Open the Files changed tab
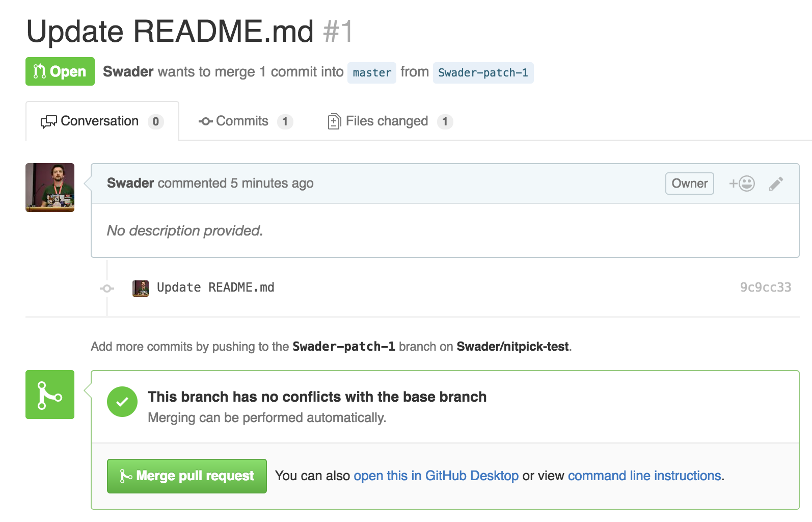This screenshot has height=522, width=812. pyautogui.click(x=390, y=121)
